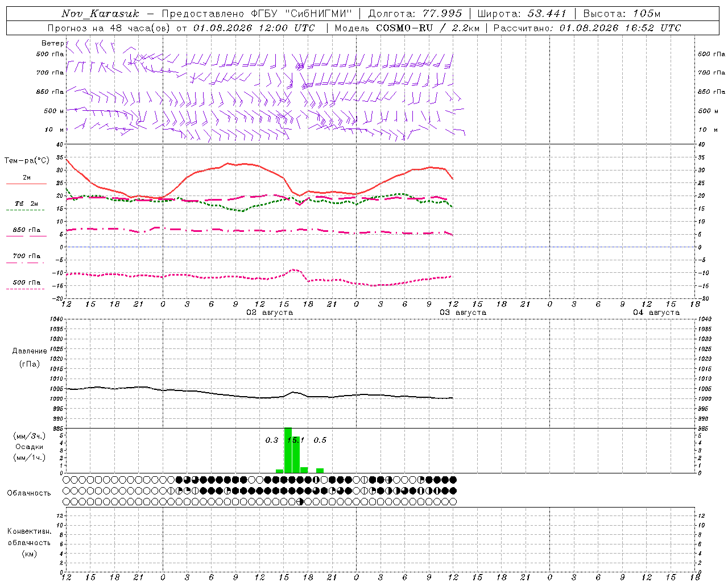Click the Долгота: 77.995 field
Screen dimensions: 728x582
pos(415,14)
